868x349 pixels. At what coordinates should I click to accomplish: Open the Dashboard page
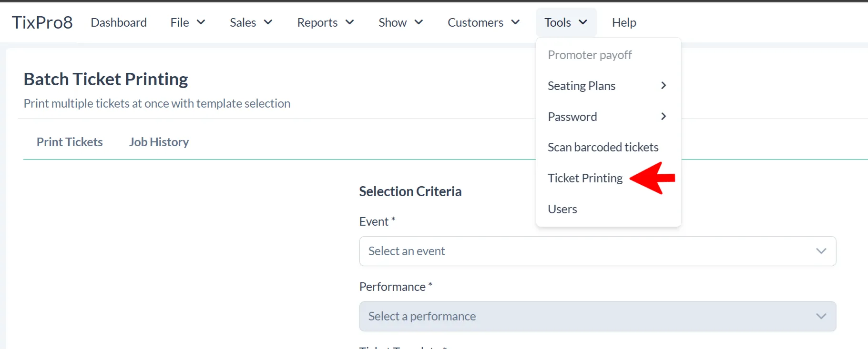(x=119, y=22)
